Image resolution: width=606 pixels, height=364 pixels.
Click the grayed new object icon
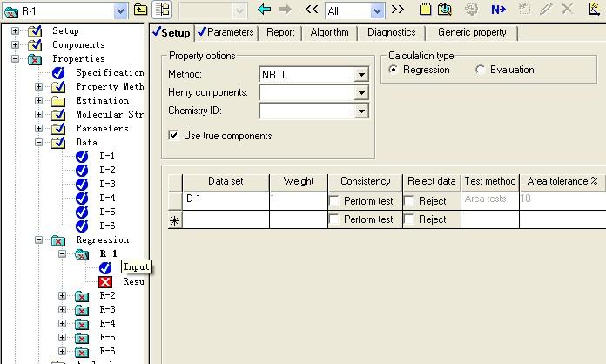pos(524,9)
